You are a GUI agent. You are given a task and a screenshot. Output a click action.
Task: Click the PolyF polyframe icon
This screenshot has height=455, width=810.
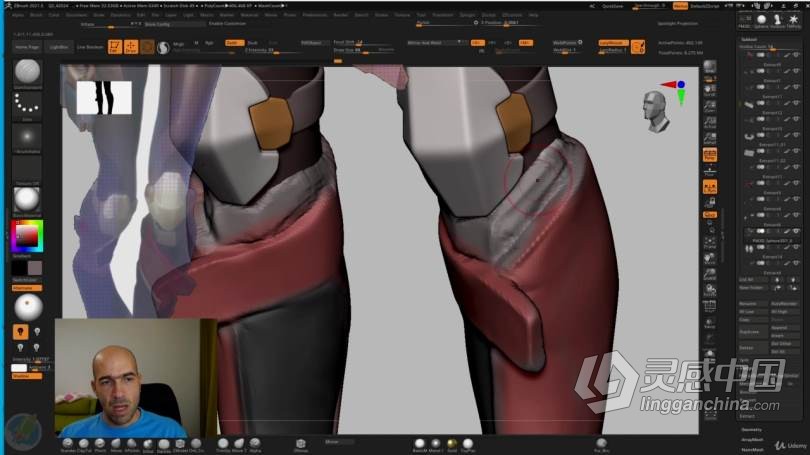710,307
